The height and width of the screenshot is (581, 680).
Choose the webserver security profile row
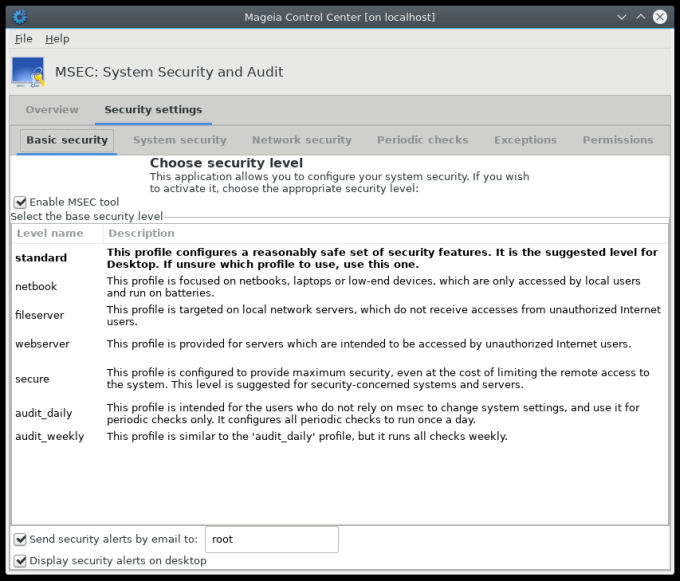tap(40, 344)
